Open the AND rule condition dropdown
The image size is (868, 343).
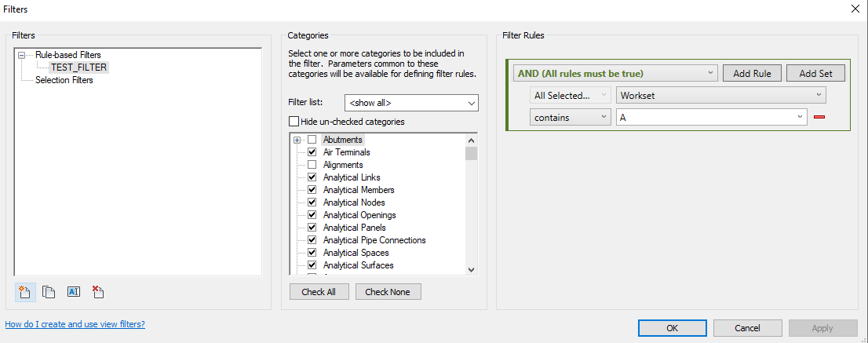[x=615, y=73]
